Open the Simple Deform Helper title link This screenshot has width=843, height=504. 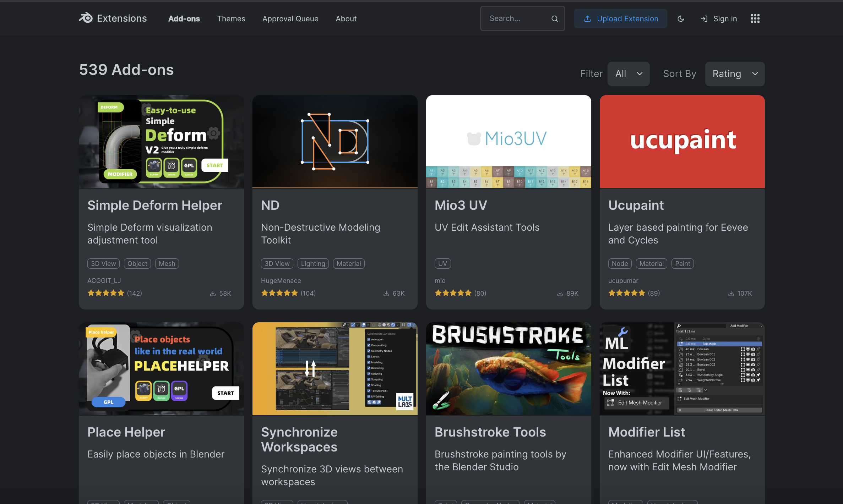(155, 206)
